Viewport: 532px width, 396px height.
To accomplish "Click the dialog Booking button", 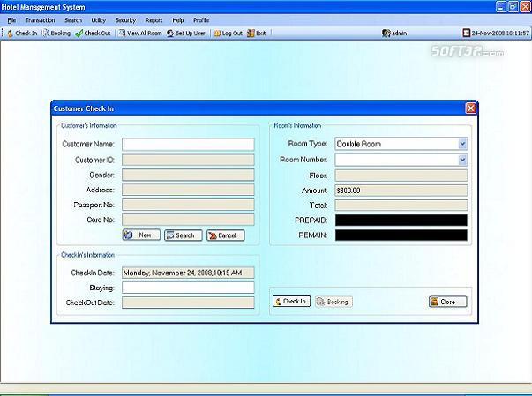I will (x=333, y=302).
